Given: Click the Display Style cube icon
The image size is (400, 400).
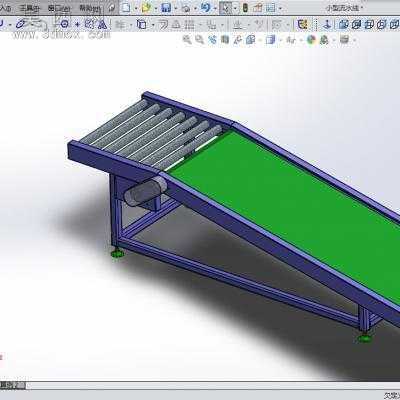Looking at the screenshot, I should click(270, 40).
